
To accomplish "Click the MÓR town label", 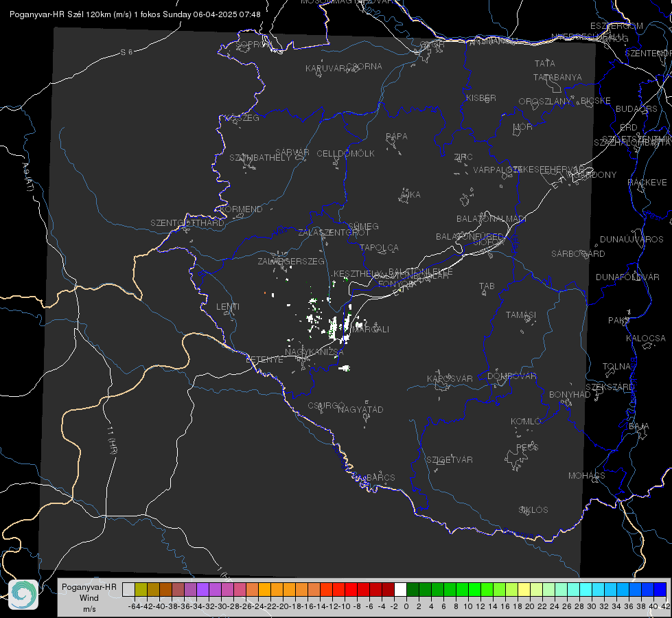I will (523, 127).
